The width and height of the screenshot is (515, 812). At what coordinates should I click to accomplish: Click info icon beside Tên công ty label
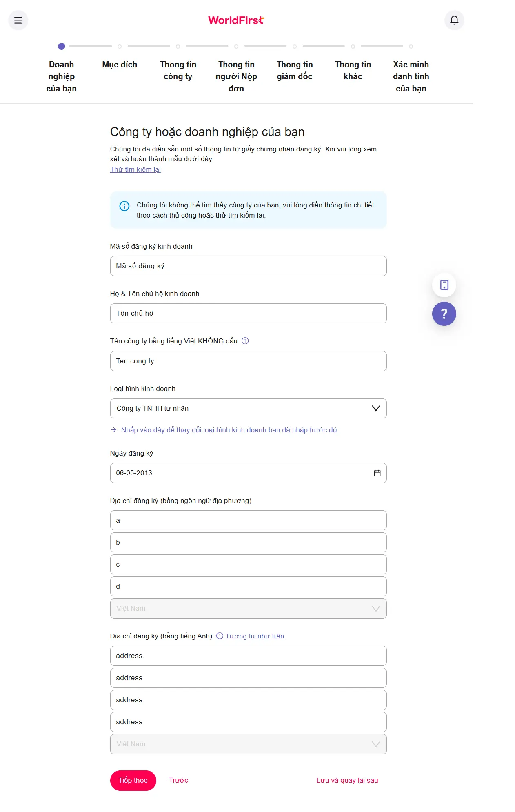tap(245, 341)
